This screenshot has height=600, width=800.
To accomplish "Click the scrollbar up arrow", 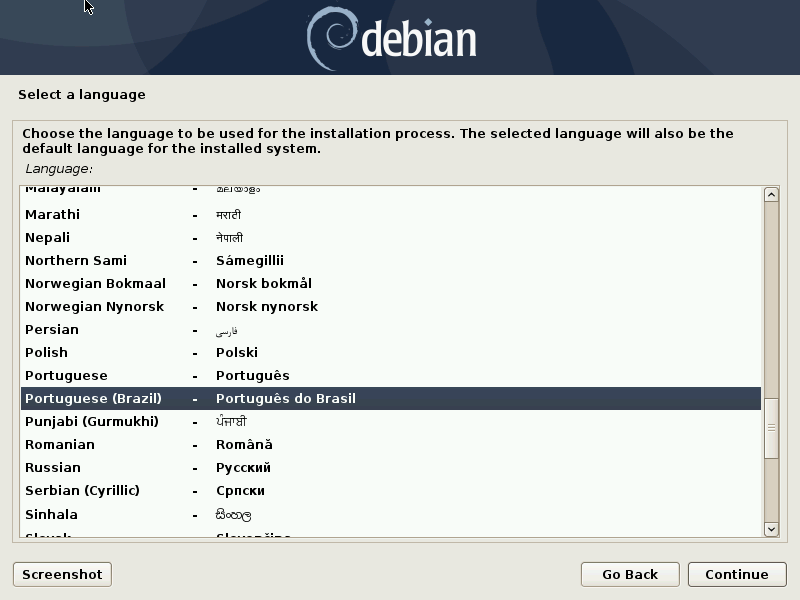I will pyautogui.click(x=771, y=194).
